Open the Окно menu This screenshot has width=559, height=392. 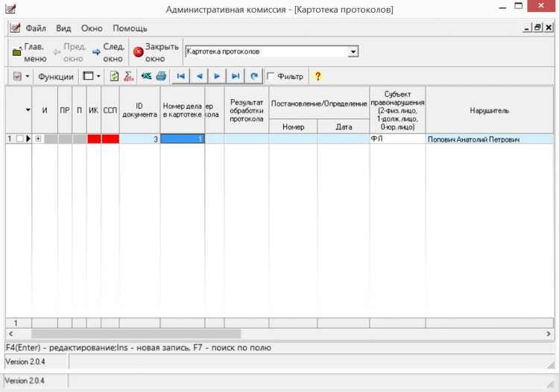pos(92,28)
